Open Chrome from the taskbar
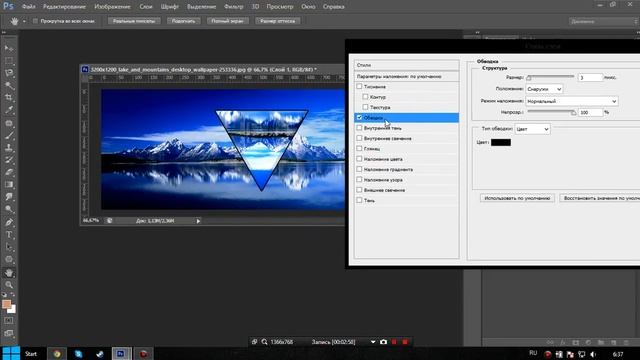640x360 pixels. [x=57, y=353]
